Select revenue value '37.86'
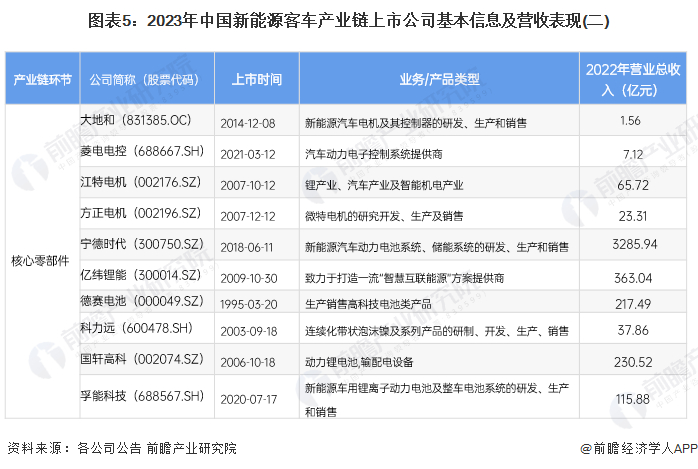 633,331
